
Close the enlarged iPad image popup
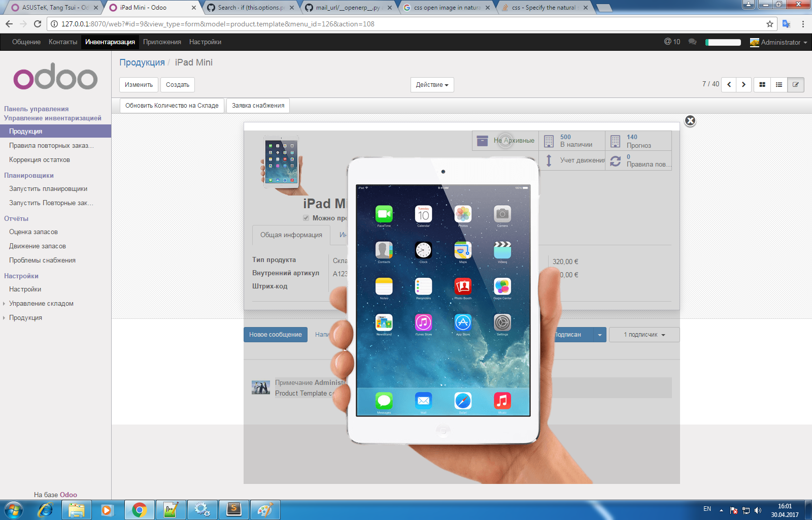[x=690, y=121]
